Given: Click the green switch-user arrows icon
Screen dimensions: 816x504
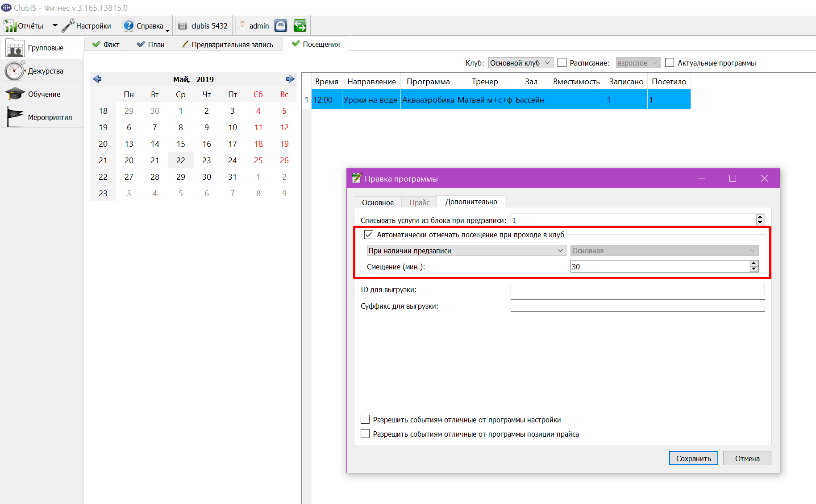Looking at the screenshot, I should click(300, 25).
